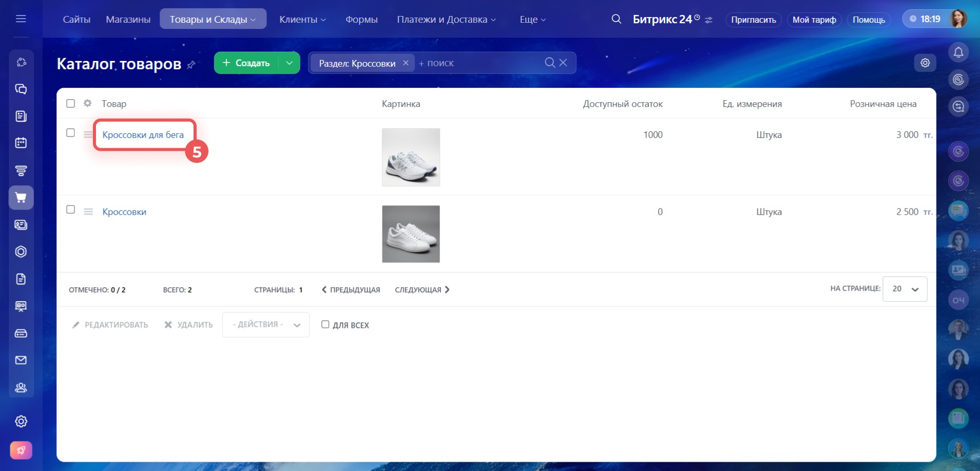980x471 pixels.
Task: Open the items per page dropdown
Action: point(905,289)
